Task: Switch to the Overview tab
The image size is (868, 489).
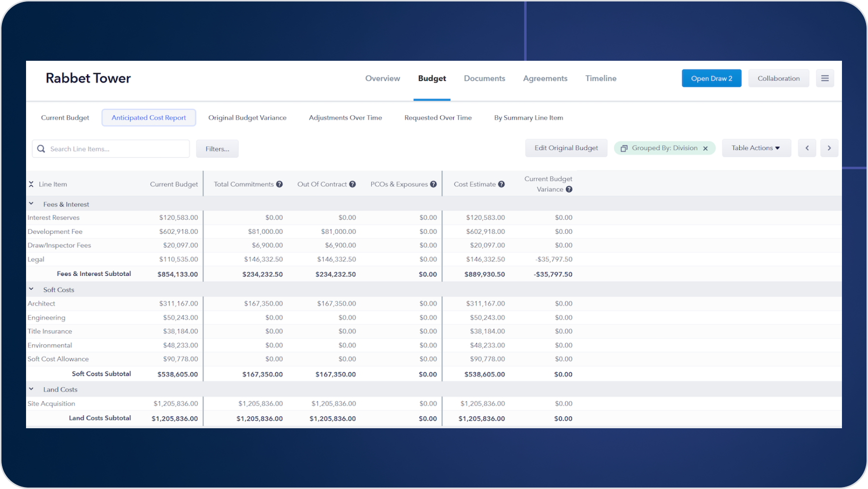Action: tap(382, 79)
